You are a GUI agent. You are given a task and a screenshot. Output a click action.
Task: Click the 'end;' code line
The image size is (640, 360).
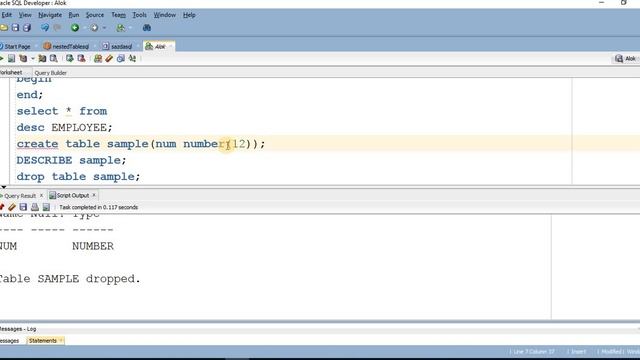(29, 95)
